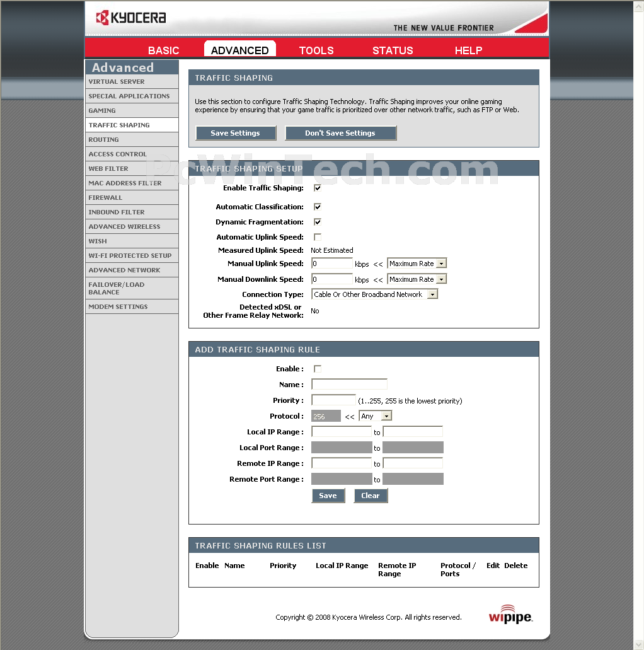Image resolution: width=644 pixels, height=650 pixels.
Task: Open Wi-Fi Protected Setup page
Action: [x=132, y=256]
